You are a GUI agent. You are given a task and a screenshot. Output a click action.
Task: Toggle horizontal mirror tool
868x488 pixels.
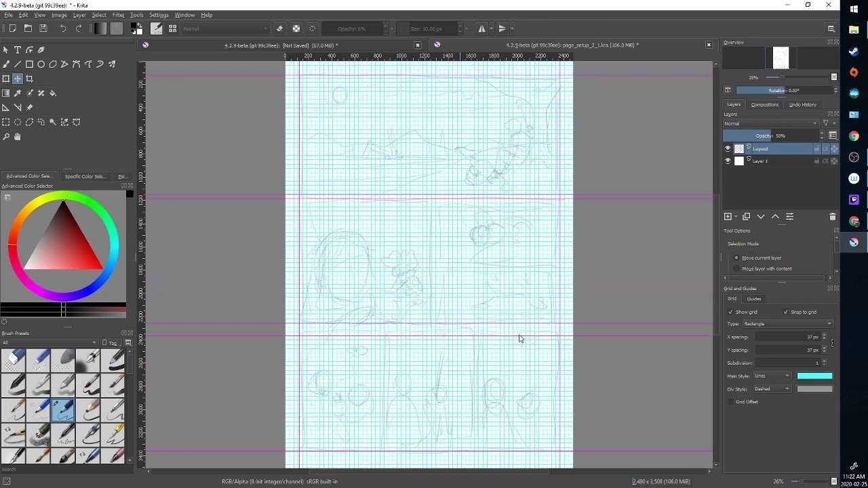pos(482,28)
